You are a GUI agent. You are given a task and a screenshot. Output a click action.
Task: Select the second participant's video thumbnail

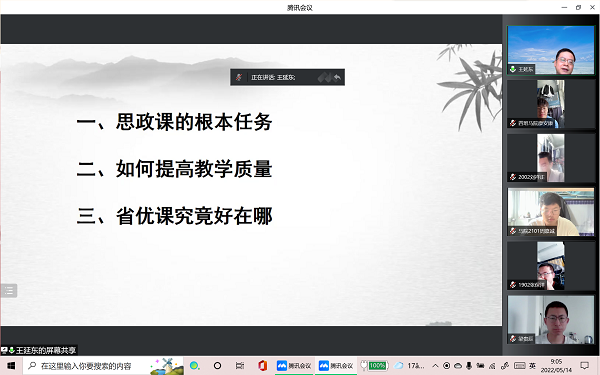pyautogui.click(x=551, y=104)
